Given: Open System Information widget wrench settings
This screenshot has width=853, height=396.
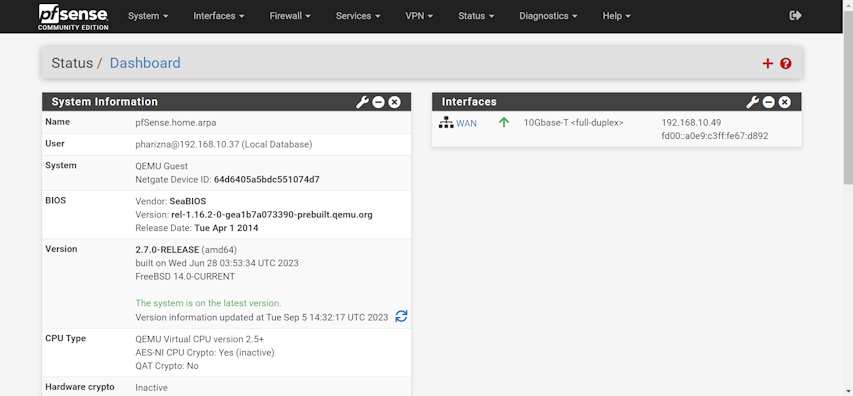Looking at the screenshot, I should [x=362, y=102].
